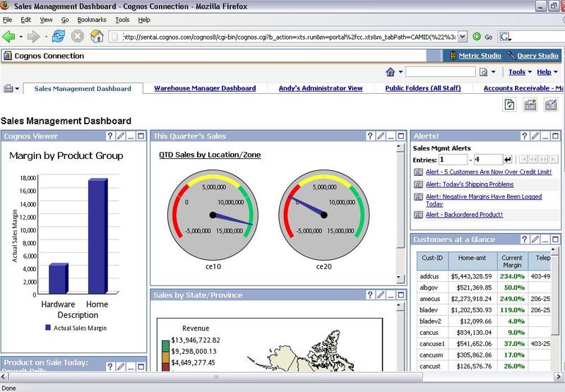Viewport: 565px width, 392px height.
Task: Click the add portal tab icon
Action: click(530, 105)
